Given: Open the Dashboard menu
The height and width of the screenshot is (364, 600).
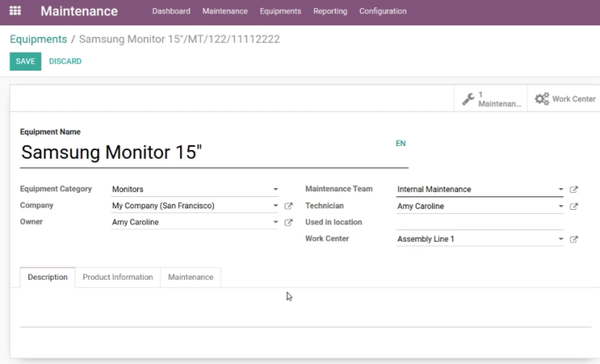Looking at the screenshot, I should (x=171, y=11).
